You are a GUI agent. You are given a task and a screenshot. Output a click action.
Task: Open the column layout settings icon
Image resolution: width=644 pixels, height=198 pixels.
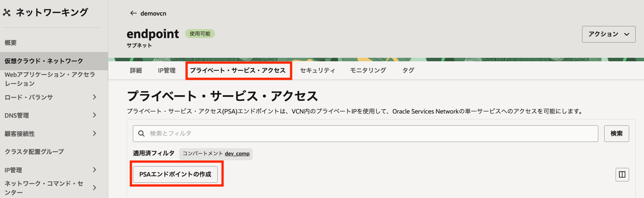(x=622, y=174)
